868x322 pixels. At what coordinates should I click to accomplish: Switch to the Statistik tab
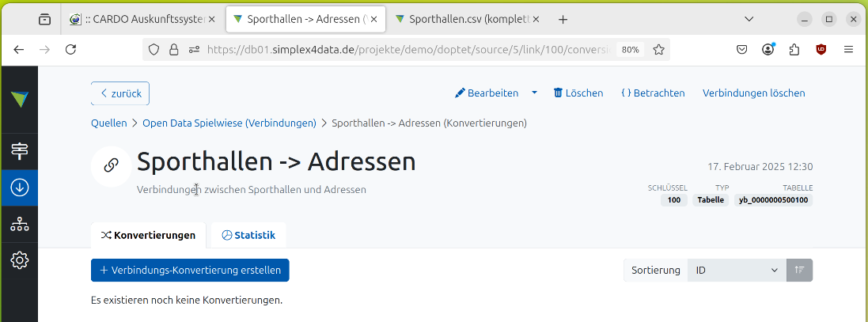(248, 235)
